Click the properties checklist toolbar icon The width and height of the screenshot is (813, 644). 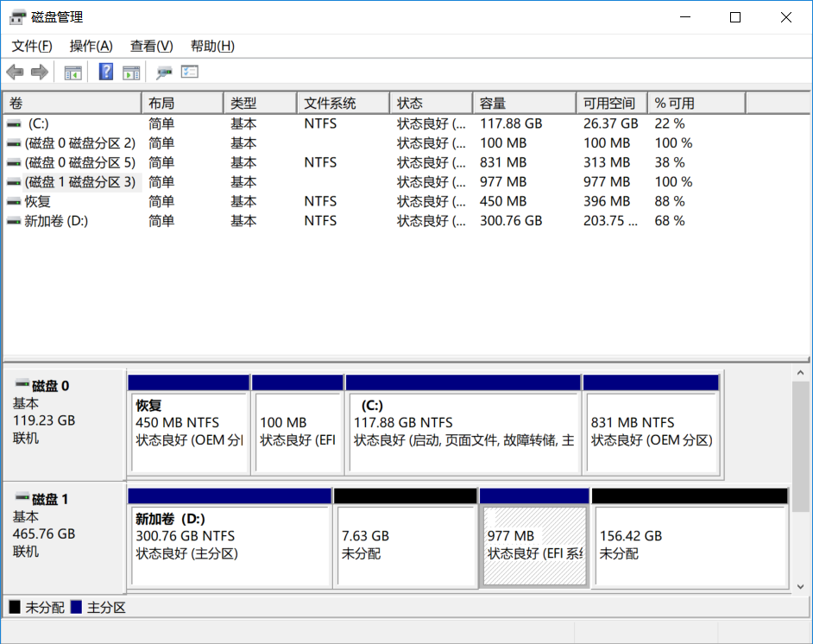click(190, 72)
